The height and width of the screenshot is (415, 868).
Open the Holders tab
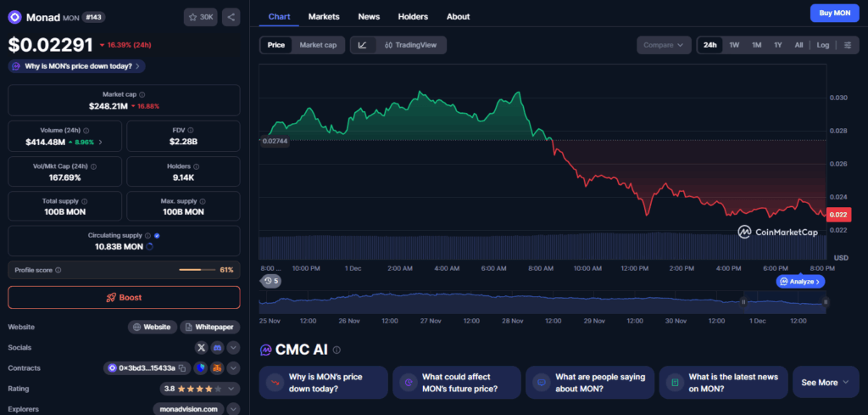click(x=413, y=16)
